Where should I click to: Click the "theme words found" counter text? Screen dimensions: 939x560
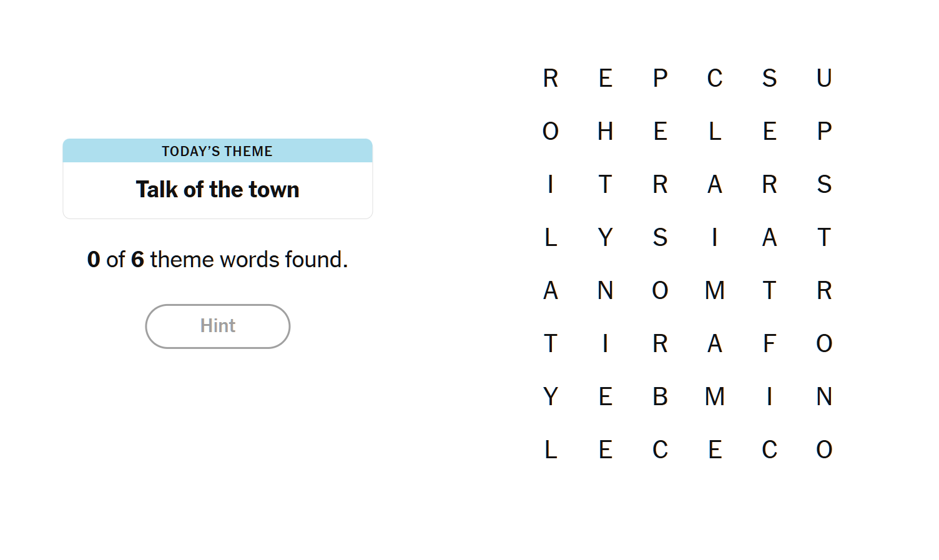pyautogui.click(x=217, y=259)
